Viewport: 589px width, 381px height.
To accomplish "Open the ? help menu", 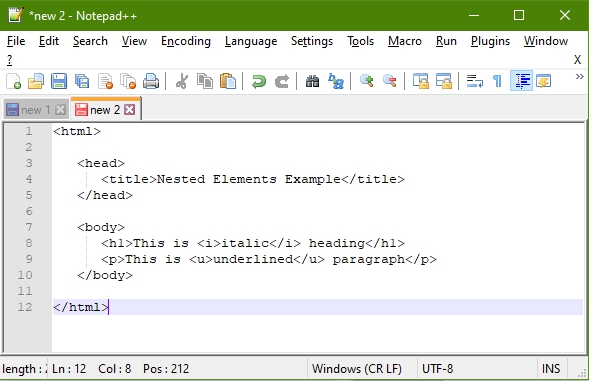I will pos(9,59).
